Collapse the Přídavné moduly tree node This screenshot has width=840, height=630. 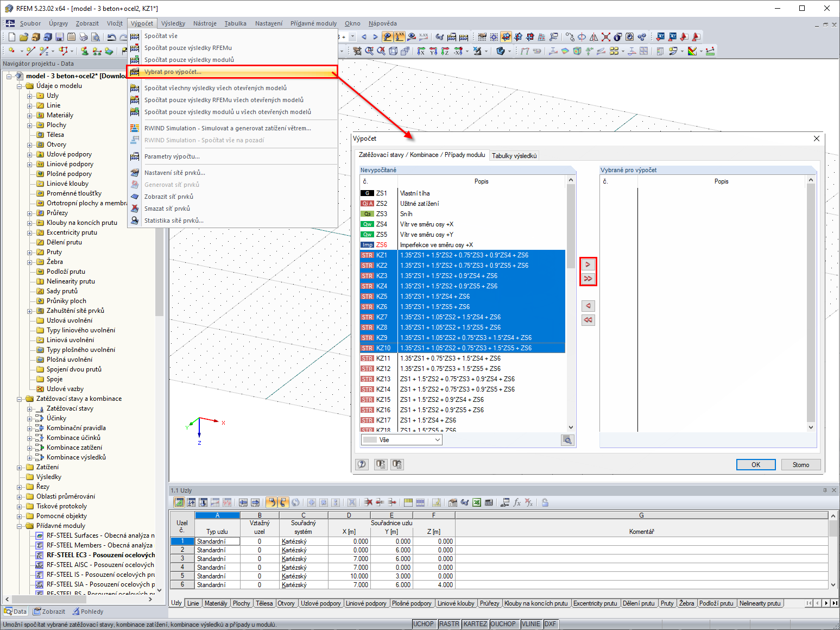[x=20, y=526]
